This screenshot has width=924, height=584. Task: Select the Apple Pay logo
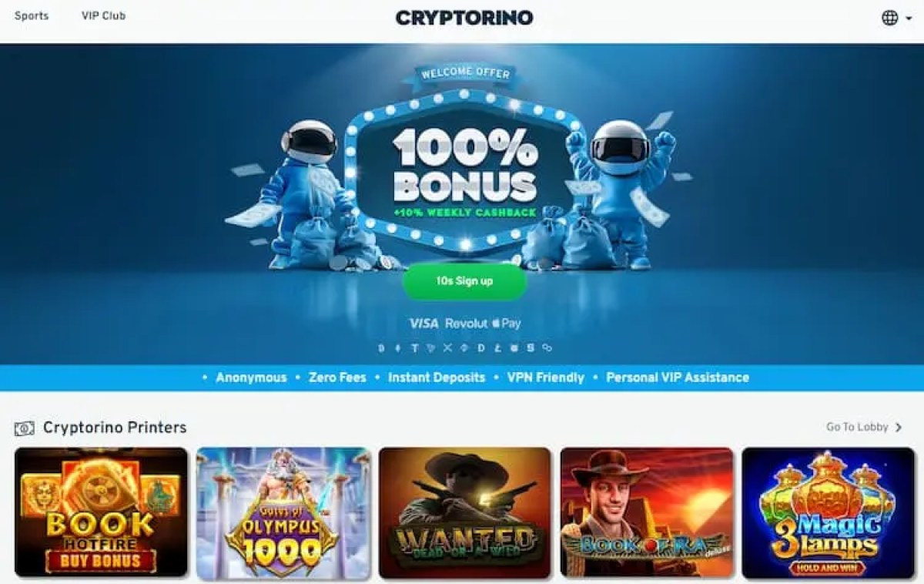point(507,324)
